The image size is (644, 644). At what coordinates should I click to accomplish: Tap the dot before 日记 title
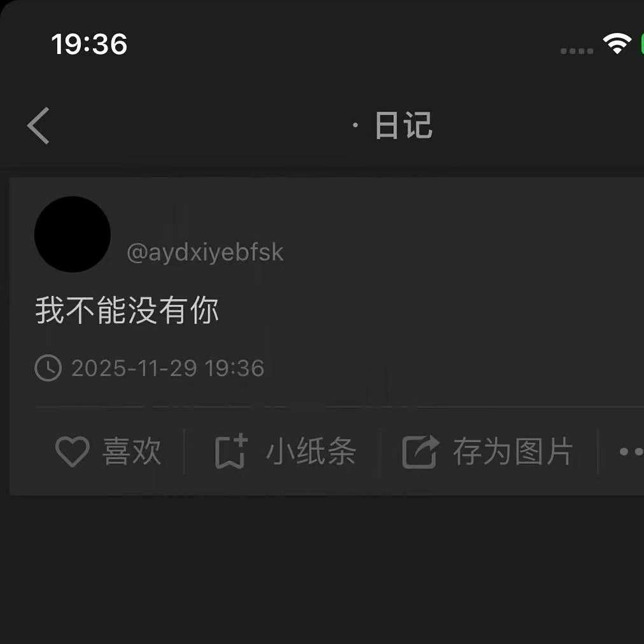tap(355, 125)
